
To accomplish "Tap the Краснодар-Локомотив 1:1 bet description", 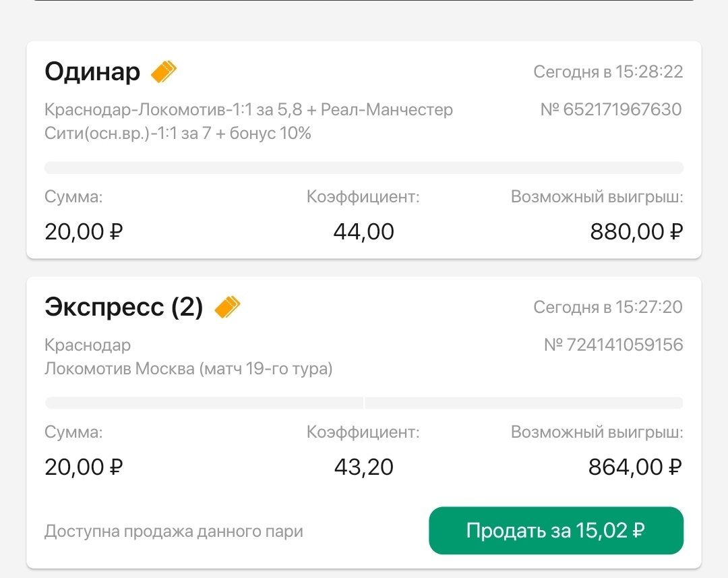I will (248, 121).
